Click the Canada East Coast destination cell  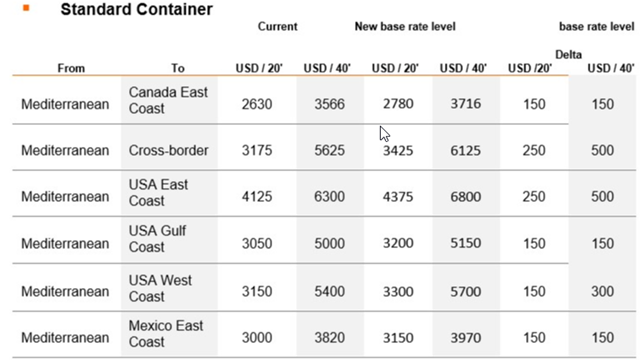pos(168,100)
